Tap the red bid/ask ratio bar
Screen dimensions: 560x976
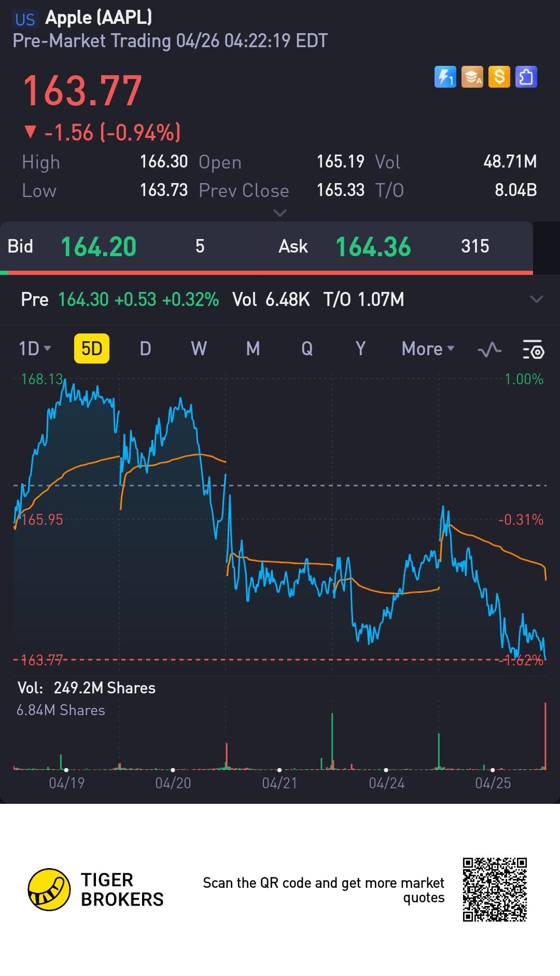pyautogui.click(x=271, y=272)
